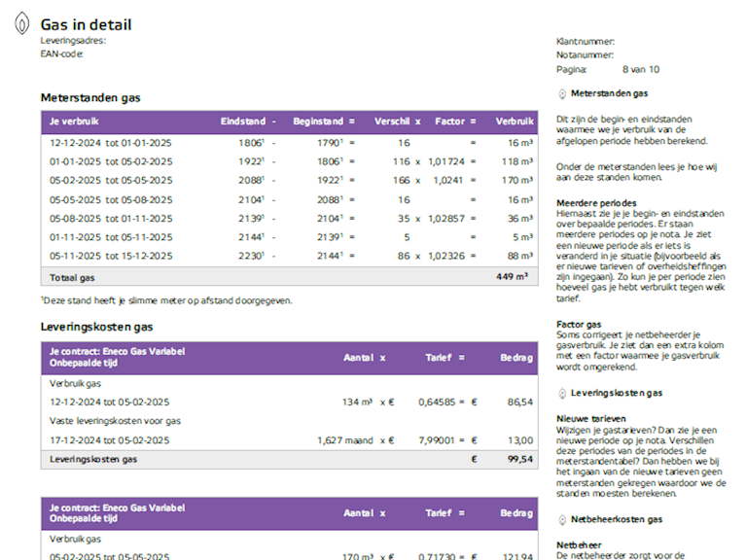Click the 'Vaste leveringskosten voor gas' line
Screen dimensions: 747x560
click(115, 421)
